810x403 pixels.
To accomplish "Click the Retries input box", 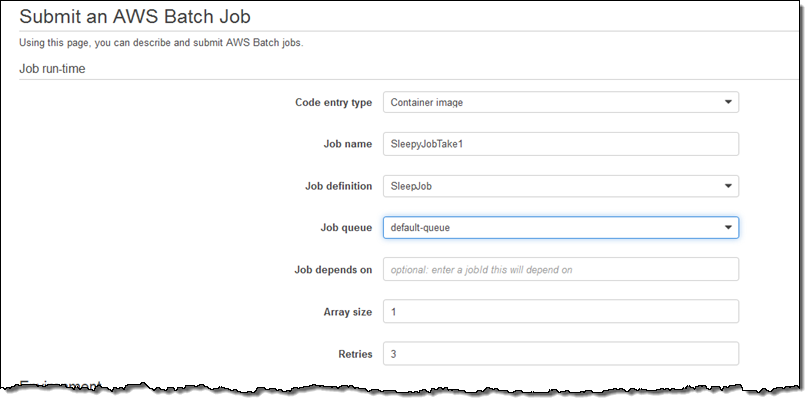I will point(560,354).
